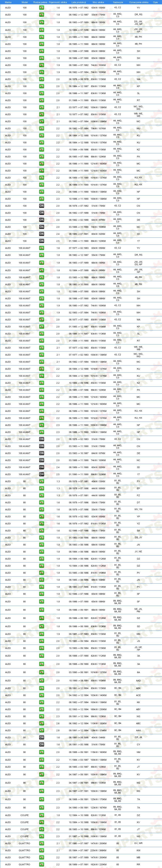This screenshot has height=868, width=162.
Task: Click the petrol icon in Audi Quattro KW row
Action: tap(41, 850)
